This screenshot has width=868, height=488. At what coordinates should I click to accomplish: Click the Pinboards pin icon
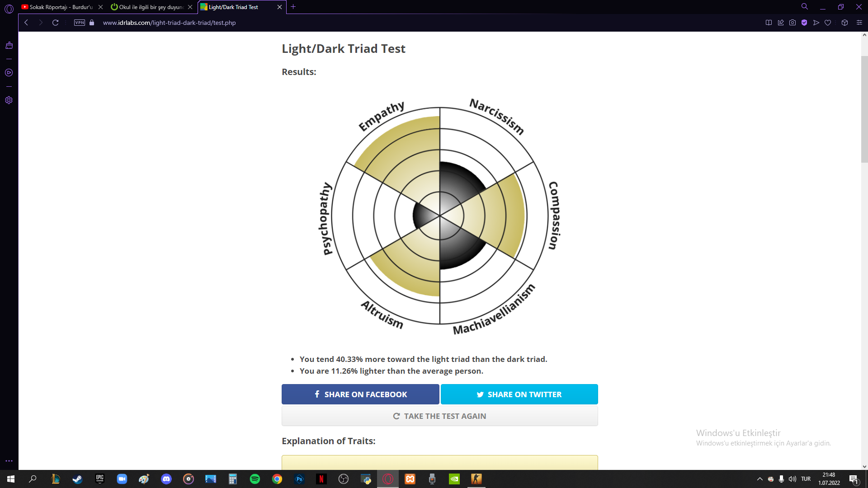click(x=781, y=23)
